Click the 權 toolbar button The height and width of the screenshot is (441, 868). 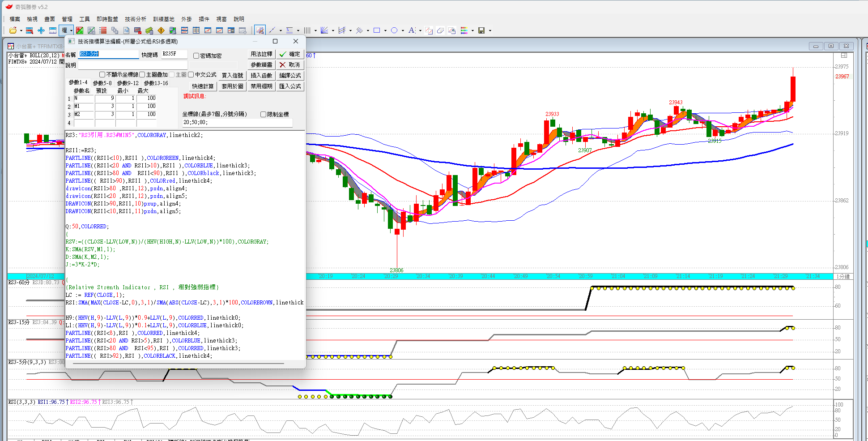pyautogui.click(x=64, y=30)
